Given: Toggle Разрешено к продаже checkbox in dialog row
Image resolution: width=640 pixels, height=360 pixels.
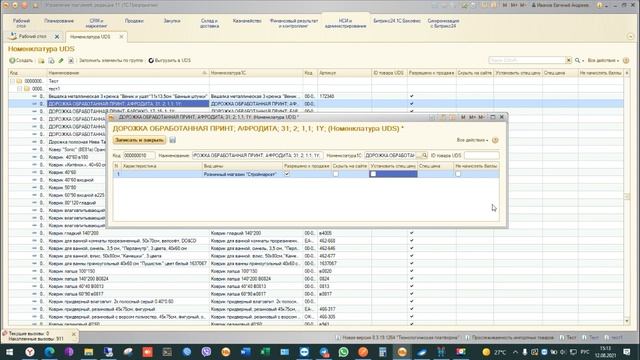Looking at the screenshot, I should [x=287, y=174].
